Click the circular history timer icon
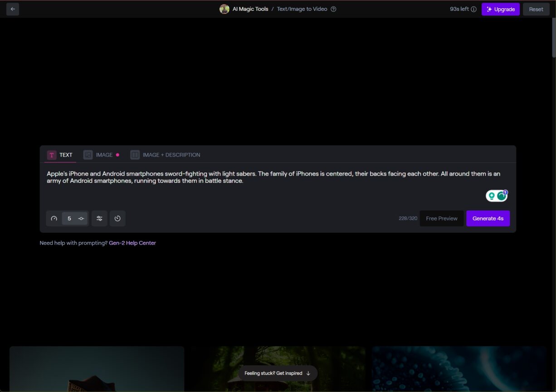Screen dimensions: 556x392 click(117, 219)
